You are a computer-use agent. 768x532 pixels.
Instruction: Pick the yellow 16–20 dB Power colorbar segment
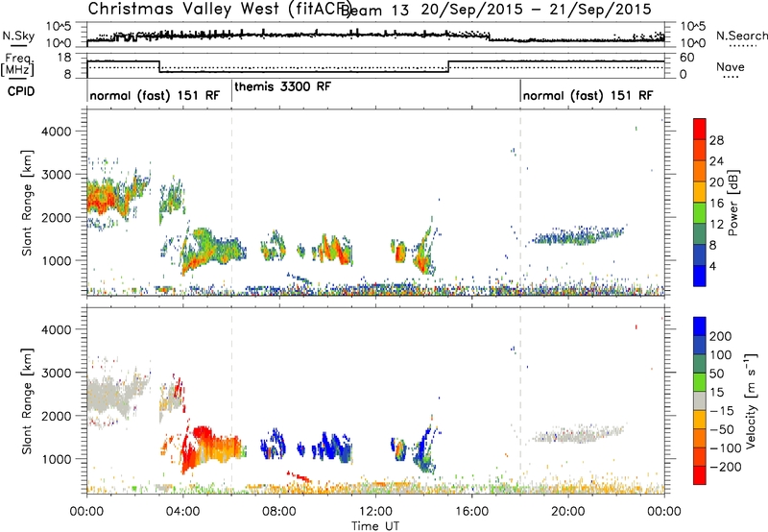700,192
